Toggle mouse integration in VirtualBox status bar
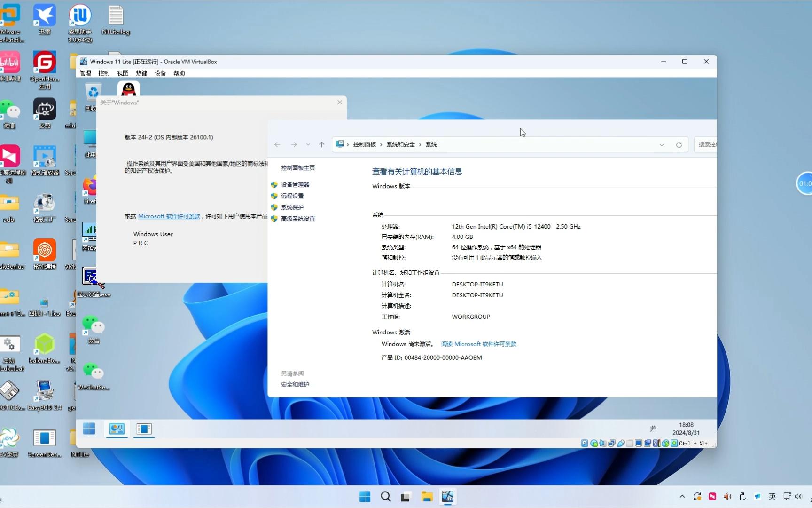 665,443
